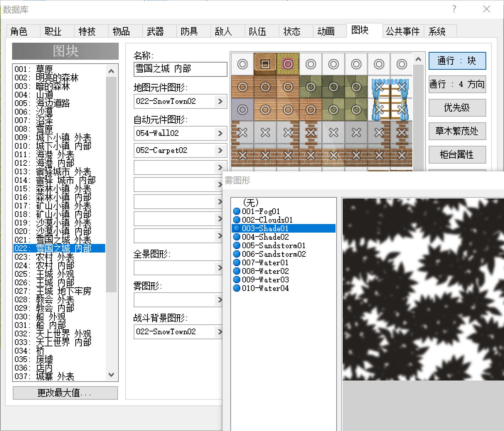Click the 名称 name input field

click(x=181, y=69)
